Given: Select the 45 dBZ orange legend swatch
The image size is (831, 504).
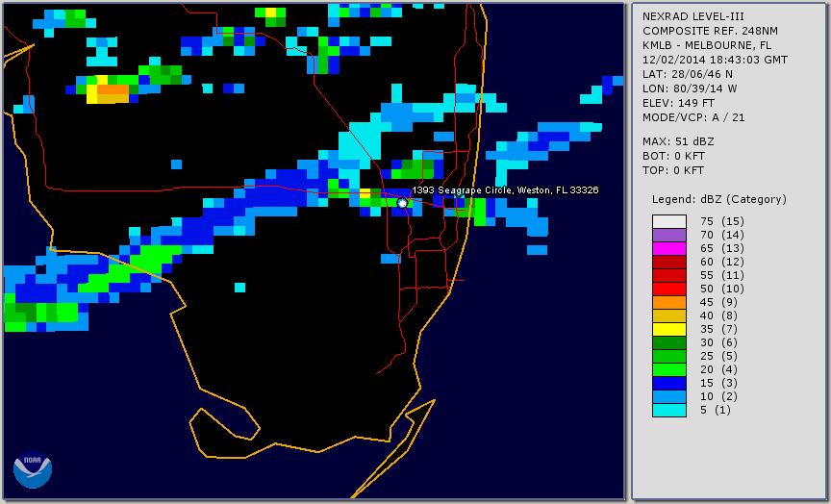Looking at the screenshot, I should [669, 302].
